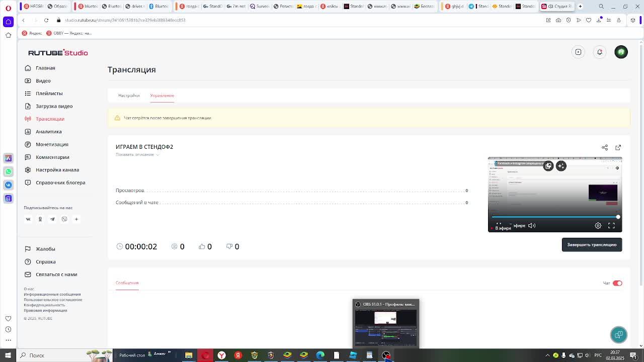The height and width of the screenshot is (362, 644).
Task: Expand Показать описание under stream title
Action: [137, 154]
